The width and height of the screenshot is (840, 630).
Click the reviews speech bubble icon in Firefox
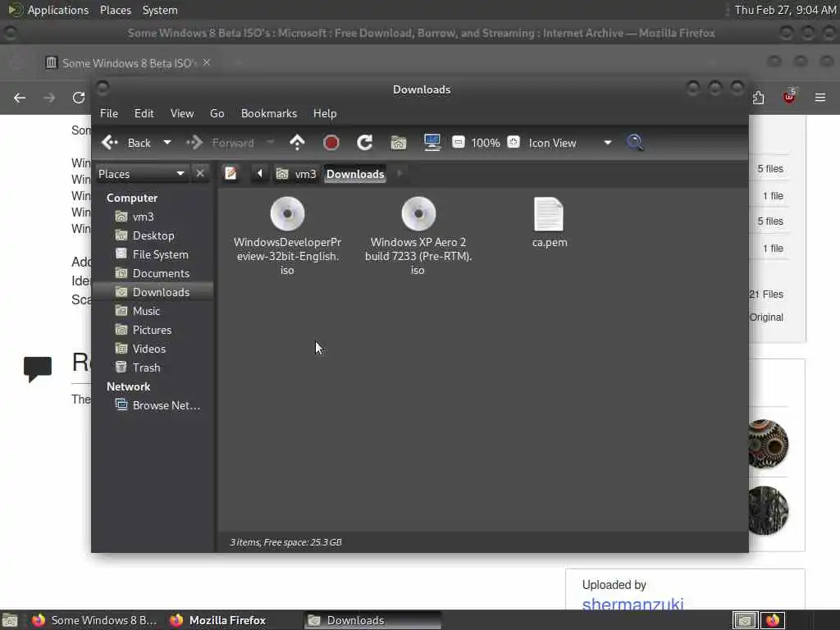(x=38, y=368)
